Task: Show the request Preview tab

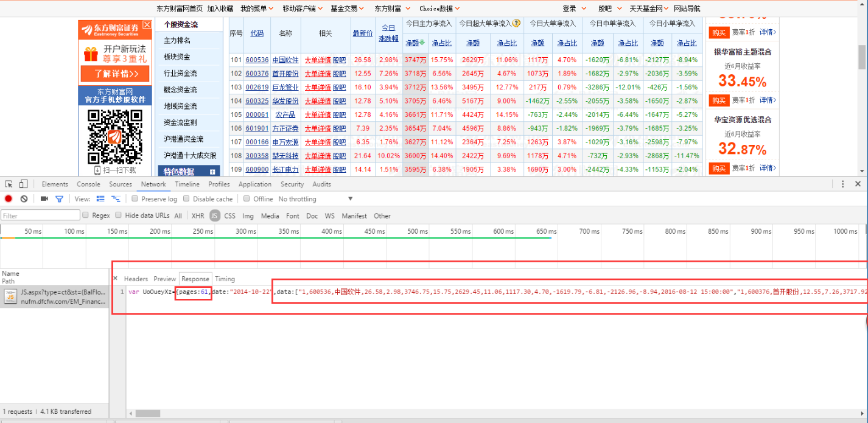Action: point(164,279)
